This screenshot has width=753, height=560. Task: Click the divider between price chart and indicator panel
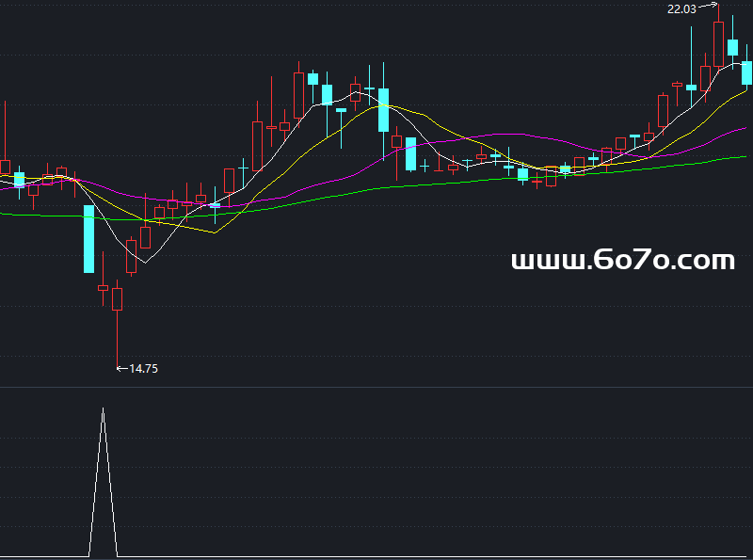(376, 387)
